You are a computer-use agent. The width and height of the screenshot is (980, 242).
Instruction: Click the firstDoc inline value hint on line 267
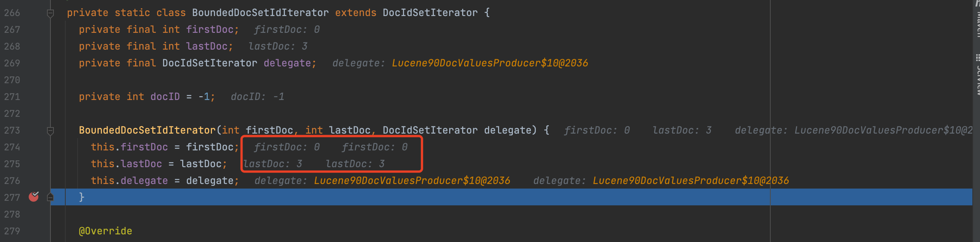pyautogui.click(x=287, y=29)
